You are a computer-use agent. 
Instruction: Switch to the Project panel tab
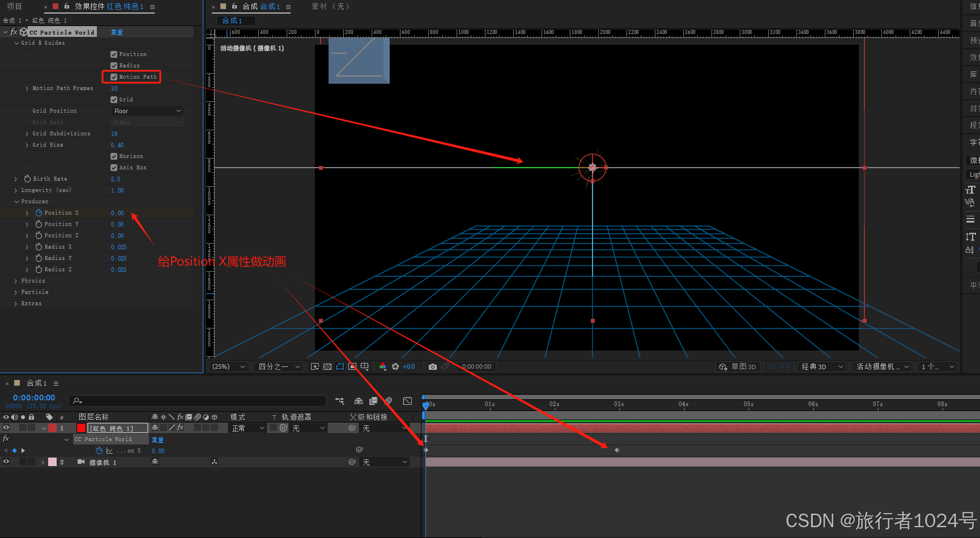pyautogui.click(x=14, y=6)
